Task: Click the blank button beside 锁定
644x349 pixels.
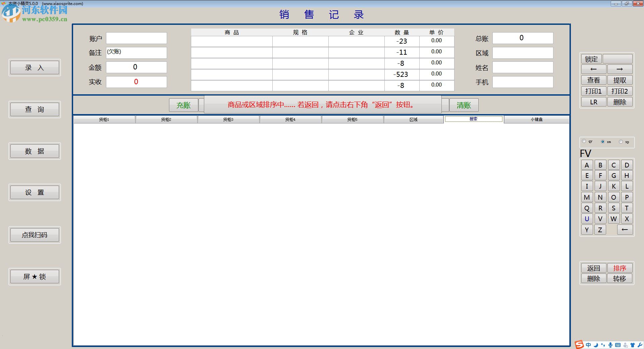Action: coord(618,59)
